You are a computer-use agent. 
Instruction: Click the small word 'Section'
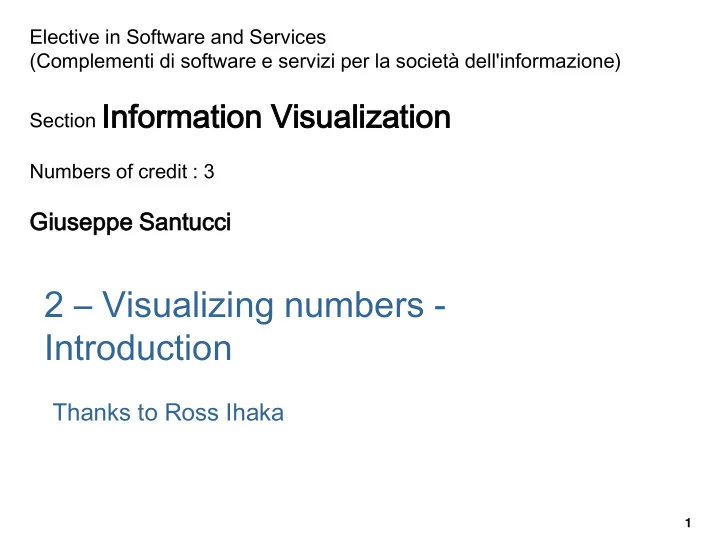click(62, 121)
